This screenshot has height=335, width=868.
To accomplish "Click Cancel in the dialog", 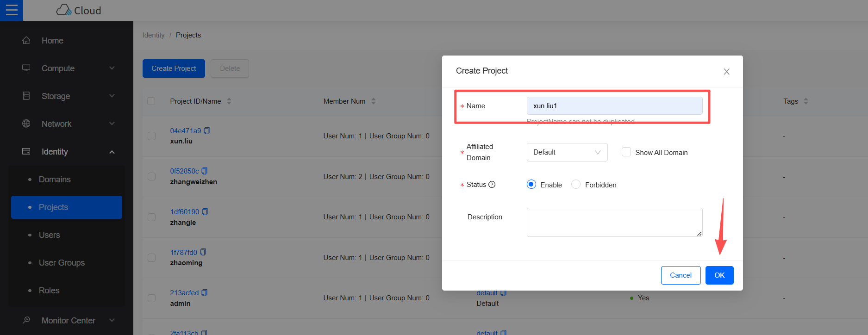I will (x=681, y=275).
